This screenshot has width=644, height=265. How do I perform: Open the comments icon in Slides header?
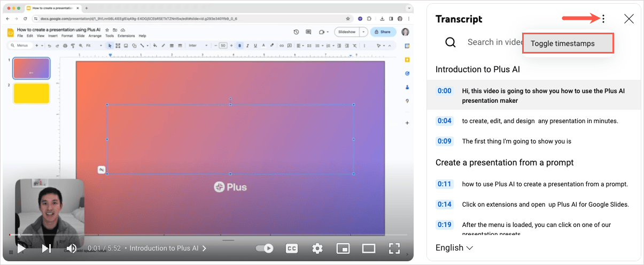click(x=308, y=32)
